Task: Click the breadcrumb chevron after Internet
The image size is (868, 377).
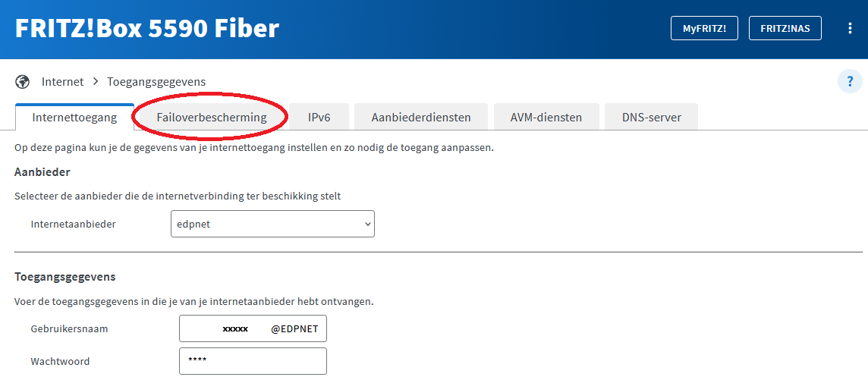Action: click(96, 81)
